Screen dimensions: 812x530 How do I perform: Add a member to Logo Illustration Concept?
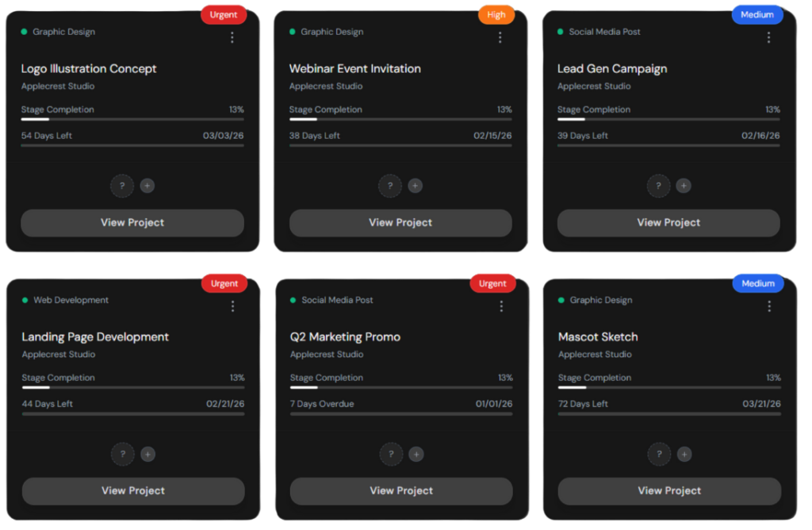[147, 186]
